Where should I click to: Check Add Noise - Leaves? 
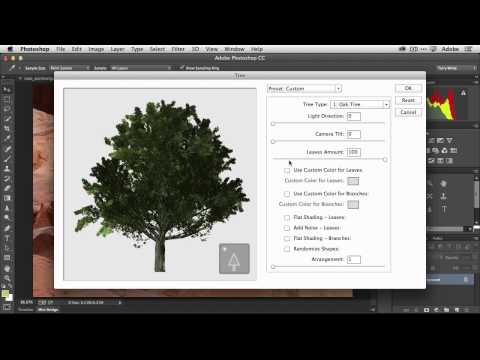[287, 228]
